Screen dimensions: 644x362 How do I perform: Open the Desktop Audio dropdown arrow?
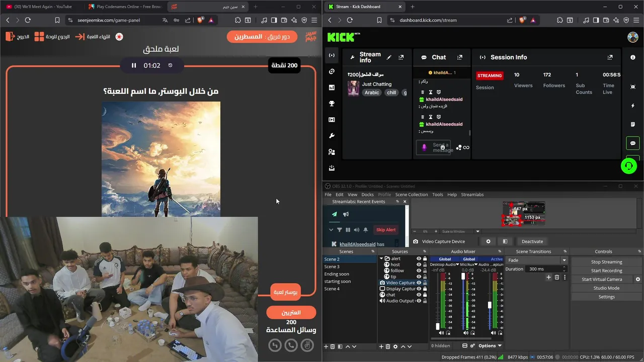coord(458,264)
